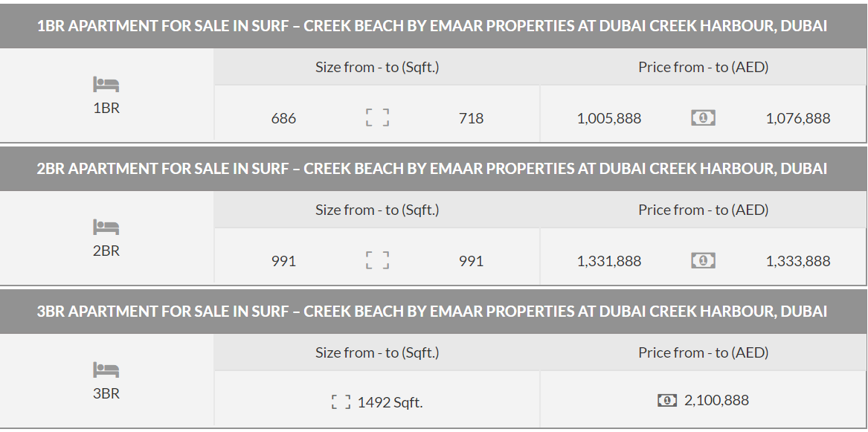This screenshot has width=868, height=432.
Task: Select the 3BR apartment for sale heading
Action: click(x=432, y=311)
